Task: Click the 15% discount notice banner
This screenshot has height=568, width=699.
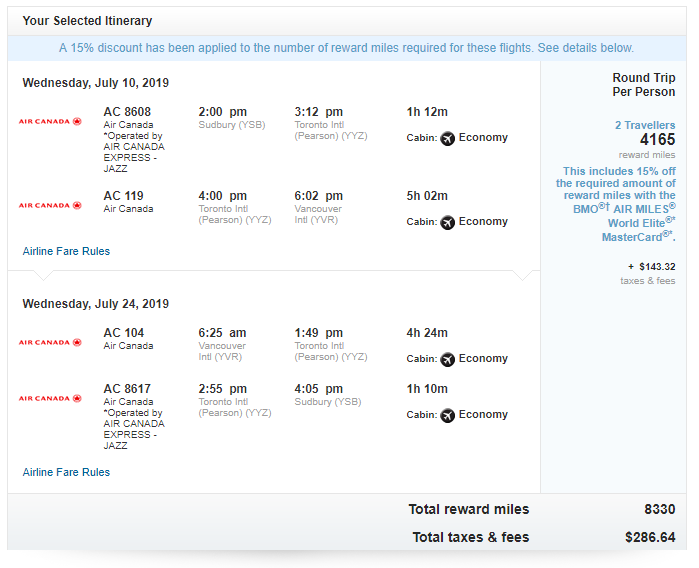Action: tap(346, 48)
